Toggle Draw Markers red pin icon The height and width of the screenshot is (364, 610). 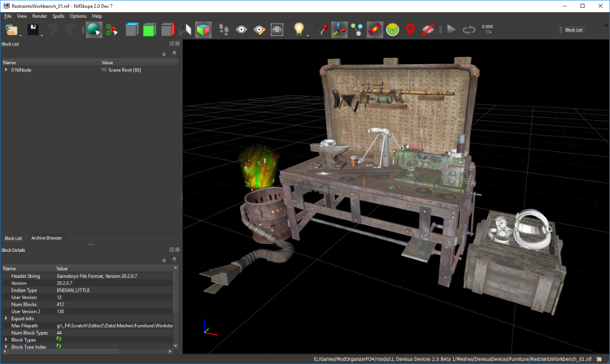[410, 29]
